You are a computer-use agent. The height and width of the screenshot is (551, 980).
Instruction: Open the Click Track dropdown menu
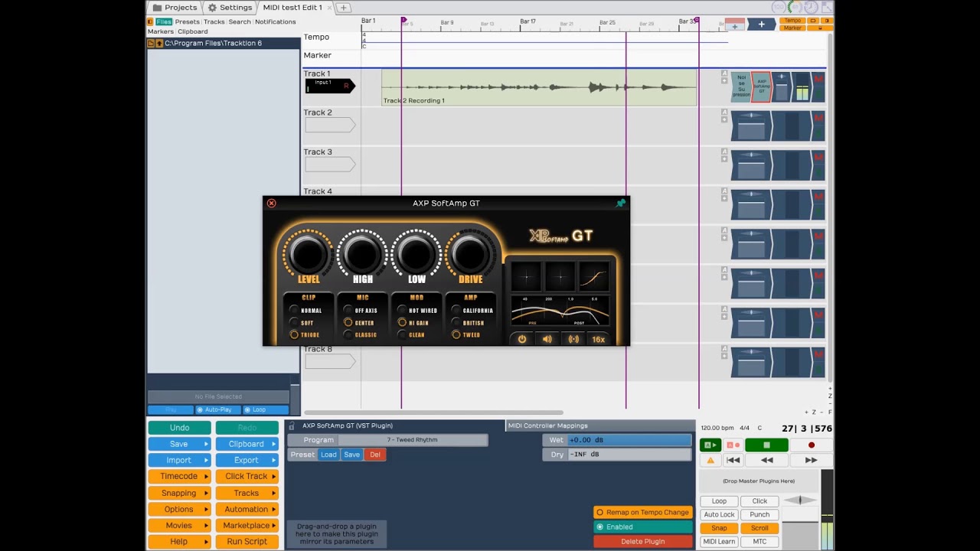[x=247, y=476]
